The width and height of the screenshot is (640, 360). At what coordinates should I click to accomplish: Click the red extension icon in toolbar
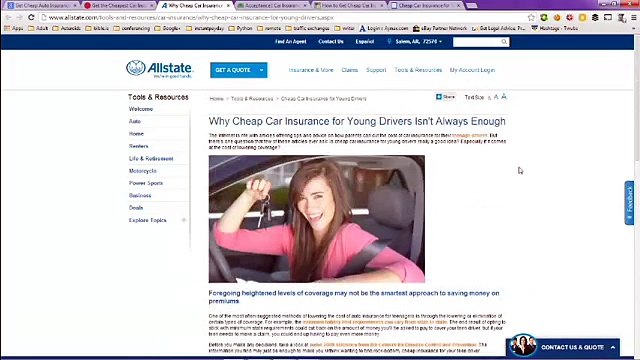click(569, 18)
